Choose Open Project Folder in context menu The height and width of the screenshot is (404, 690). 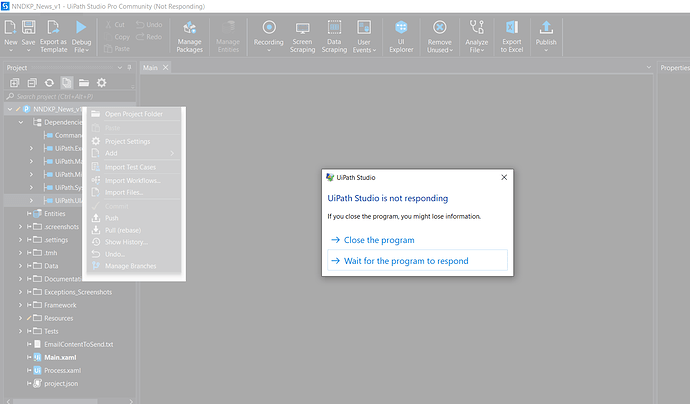134,114
